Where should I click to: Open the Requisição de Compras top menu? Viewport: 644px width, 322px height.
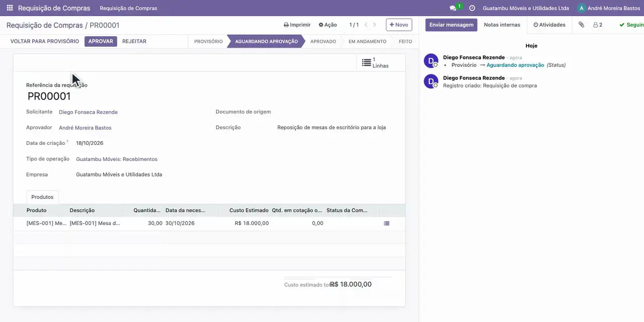coord(128,8)
